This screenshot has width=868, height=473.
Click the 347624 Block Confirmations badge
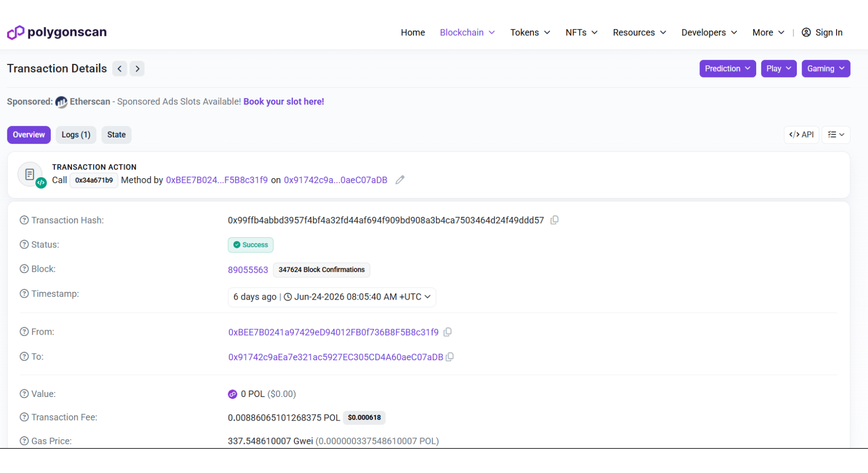click(321, 270)
